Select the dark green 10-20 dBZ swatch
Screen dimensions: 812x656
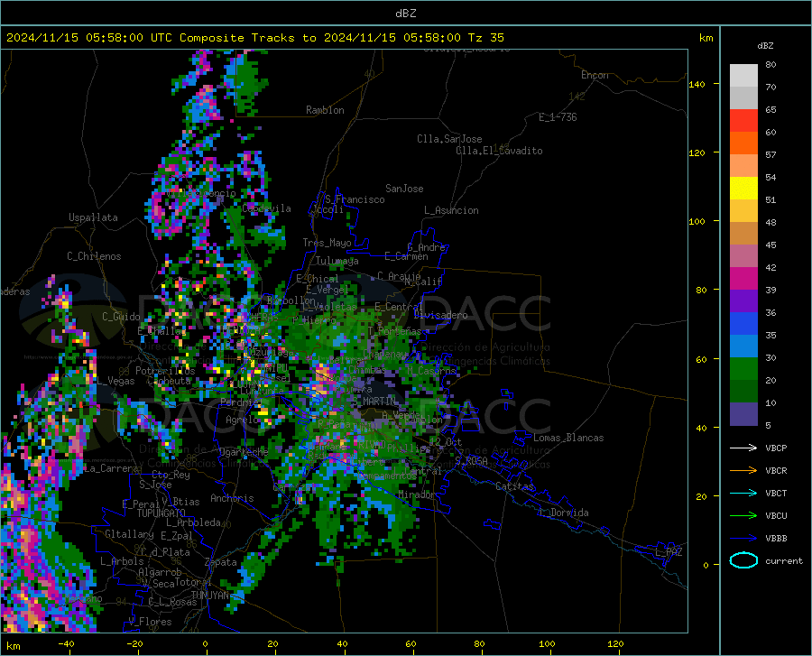(743, 392)
